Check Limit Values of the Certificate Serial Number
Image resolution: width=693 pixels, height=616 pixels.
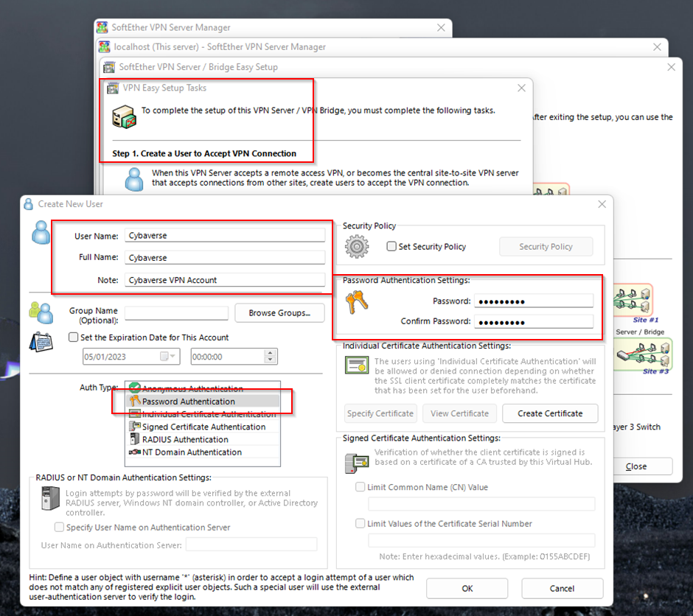361,523
